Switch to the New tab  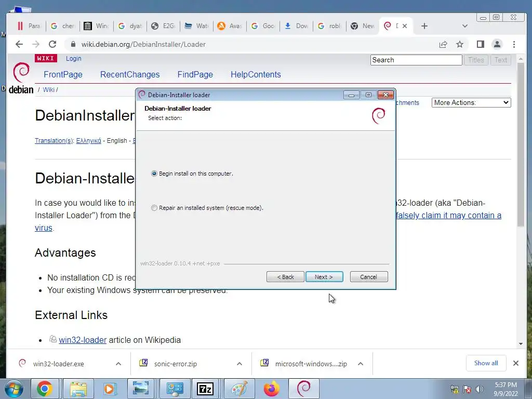(363, 26)
